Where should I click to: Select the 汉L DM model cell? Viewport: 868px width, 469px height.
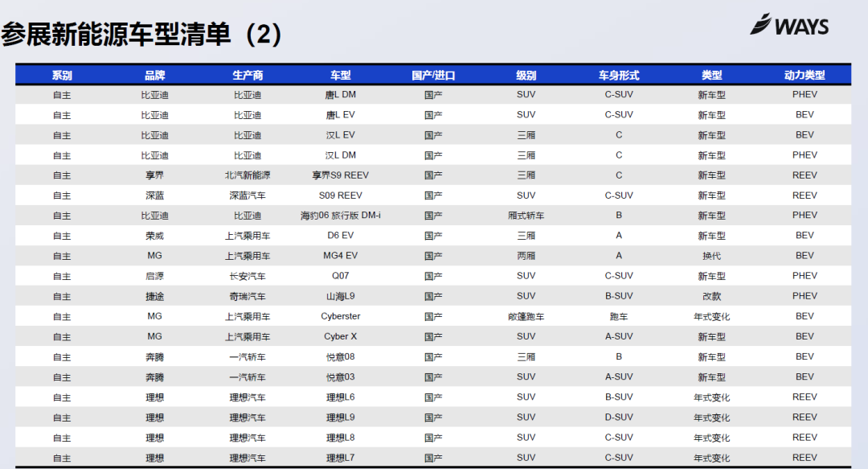tap(341, 155)
